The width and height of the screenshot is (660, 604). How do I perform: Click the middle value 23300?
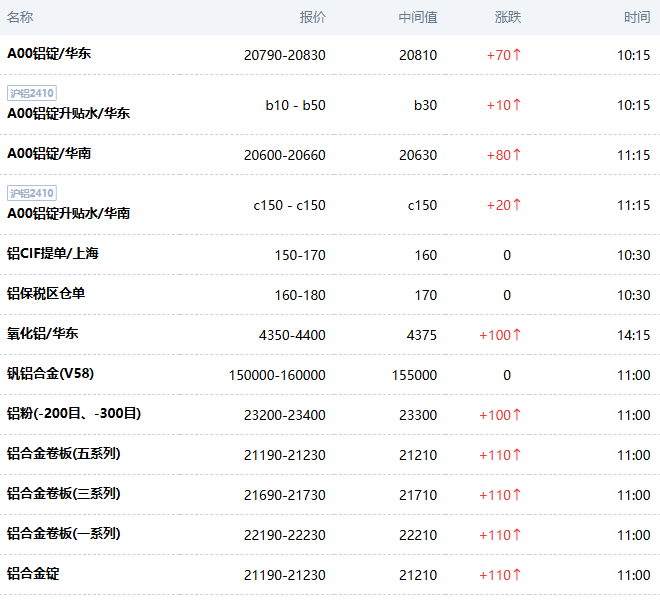tap(418, 415)
